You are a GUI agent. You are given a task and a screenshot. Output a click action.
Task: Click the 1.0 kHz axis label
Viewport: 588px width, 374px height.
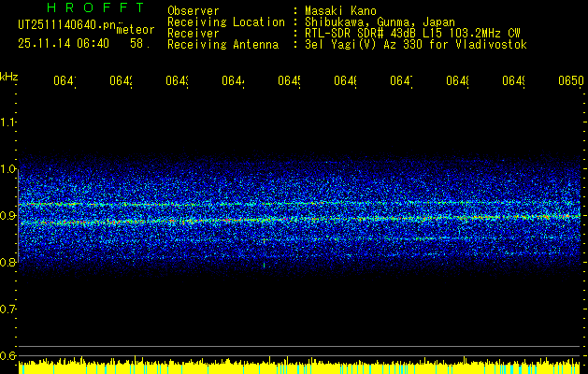pyautogui.click(x=7, y=169)
